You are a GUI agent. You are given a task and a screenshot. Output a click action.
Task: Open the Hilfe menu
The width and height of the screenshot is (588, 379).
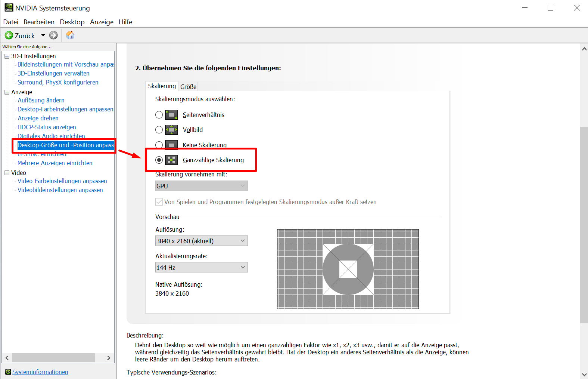click(125, 22)
